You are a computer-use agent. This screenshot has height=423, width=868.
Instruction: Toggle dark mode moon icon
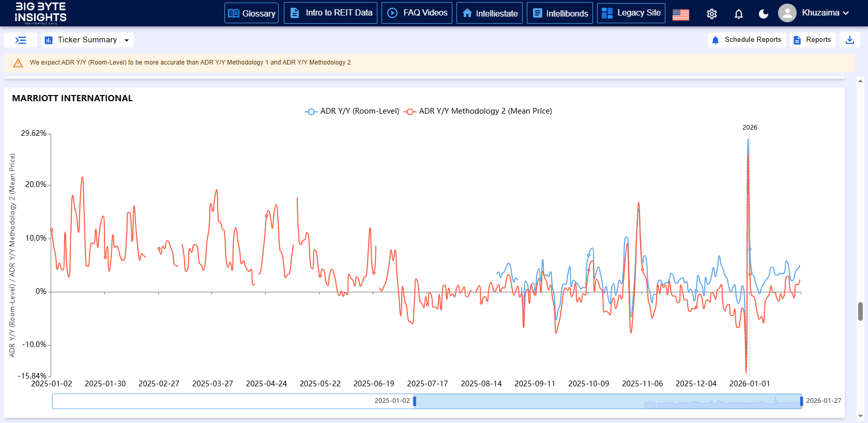764,14
